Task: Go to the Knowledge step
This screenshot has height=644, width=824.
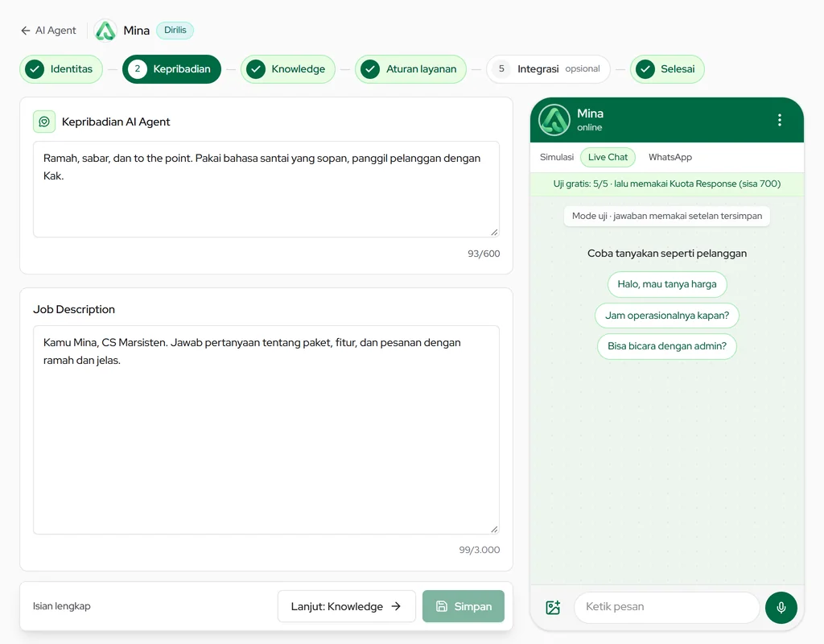Action: pyautogui.click(x=287, y=69)
